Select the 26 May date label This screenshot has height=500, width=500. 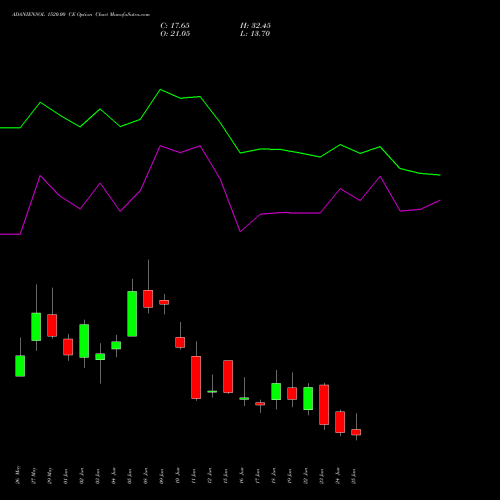[18, 475]
